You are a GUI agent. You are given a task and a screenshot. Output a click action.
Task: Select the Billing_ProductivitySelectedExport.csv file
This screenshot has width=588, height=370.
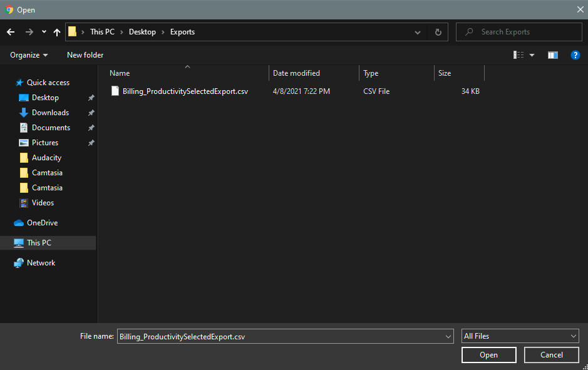tap(185, 91)
